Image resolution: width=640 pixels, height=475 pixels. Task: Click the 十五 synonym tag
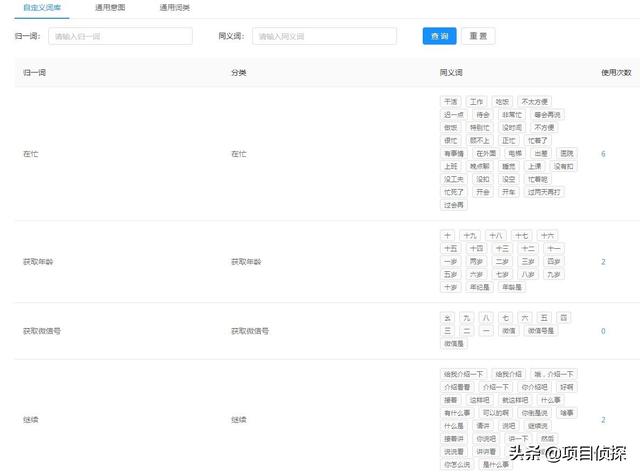pos(451,249)
